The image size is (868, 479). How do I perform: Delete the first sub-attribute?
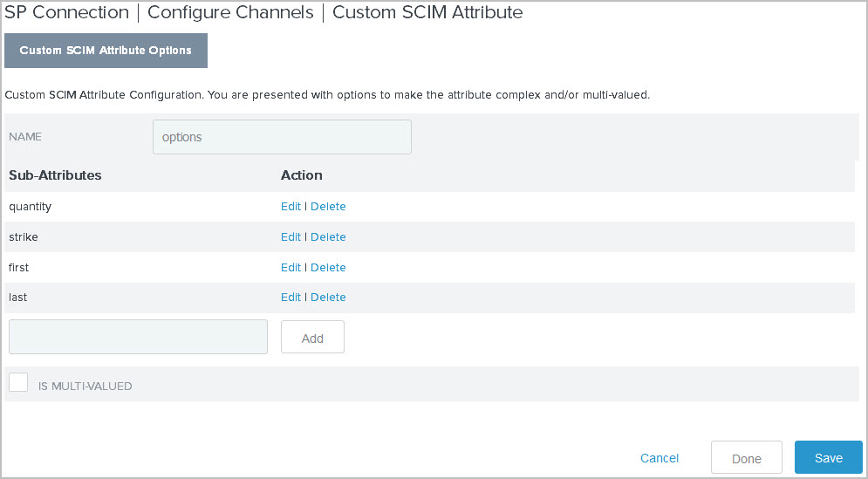(x=328, y=268)
